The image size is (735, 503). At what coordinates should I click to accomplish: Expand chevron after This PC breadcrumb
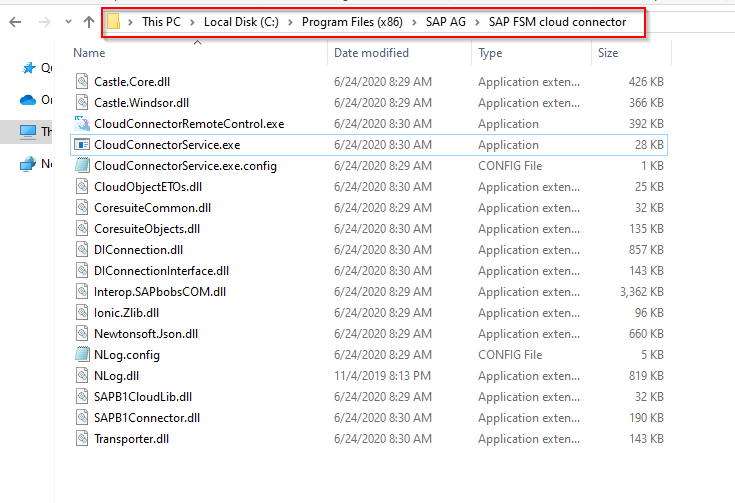click(192, 22)
